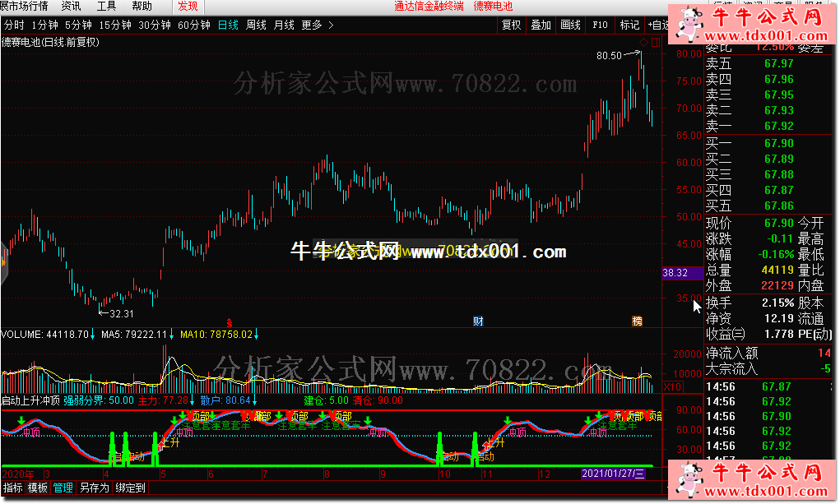Click the X10 volume scale label

pos(672,386)
